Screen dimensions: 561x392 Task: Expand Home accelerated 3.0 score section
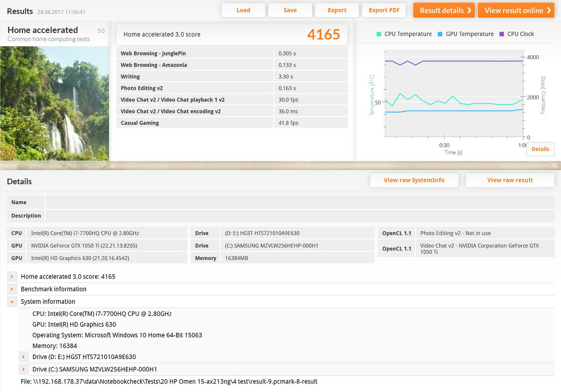(x=12, y=276)
